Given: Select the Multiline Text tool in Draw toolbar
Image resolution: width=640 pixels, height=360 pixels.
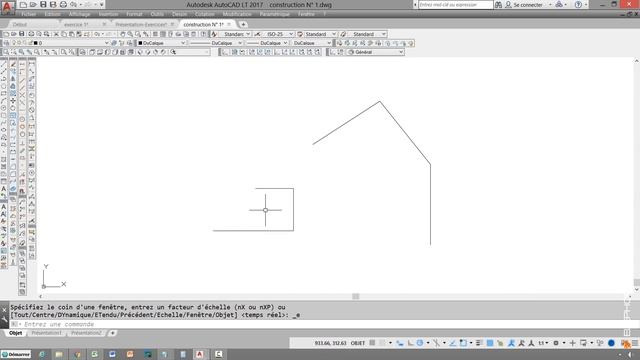Looking at the screenshot, I should (4, 189).
